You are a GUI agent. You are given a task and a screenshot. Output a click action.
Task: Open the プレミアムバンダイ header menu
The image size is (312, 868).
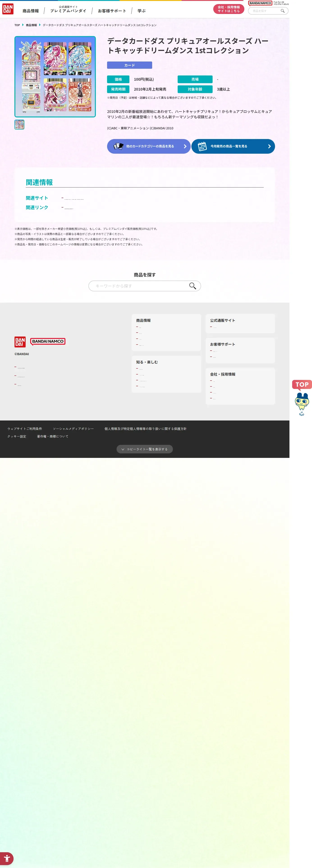tap(68, 9)
